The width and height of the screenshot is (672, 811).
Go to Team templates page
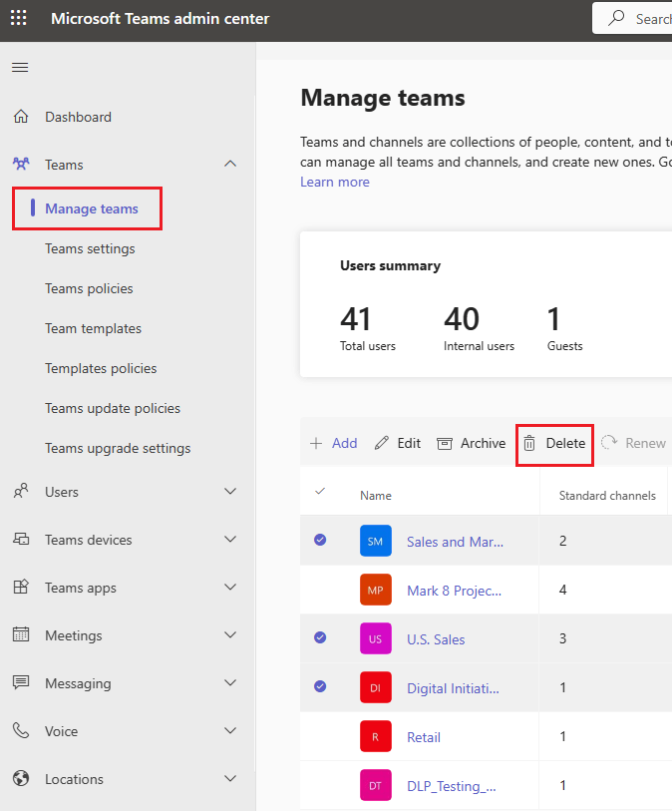(x=93, y=328)
